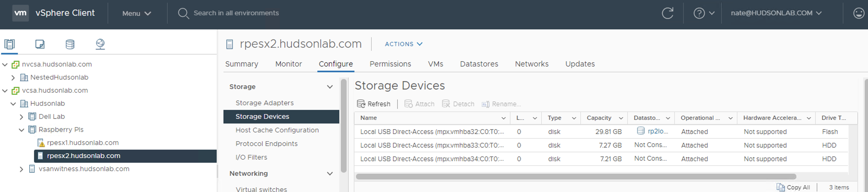This screenshot has width=868, height=192.
Task: Open the Menu dropdown
Action: (x=136, y=14)
